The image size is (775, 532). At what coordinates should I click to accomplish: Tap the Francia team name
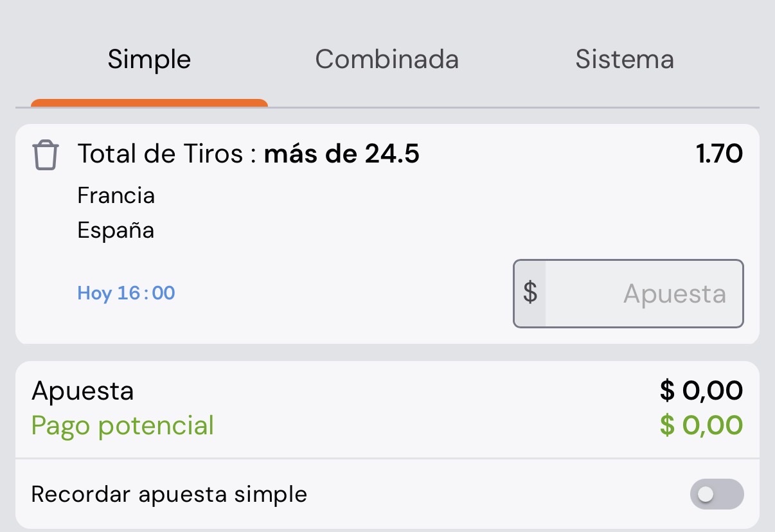[x=116, y=195]
